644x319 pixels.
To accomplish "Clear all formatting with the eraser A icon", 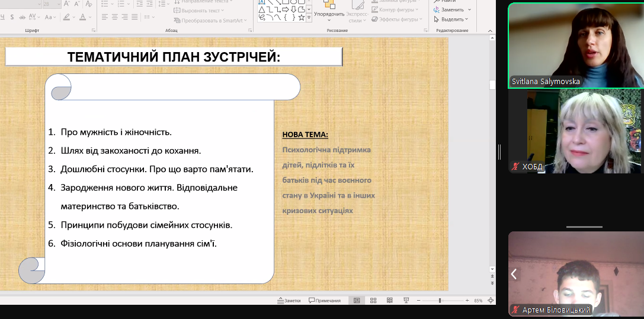I will pyautogui.click(x=89, y=4).
